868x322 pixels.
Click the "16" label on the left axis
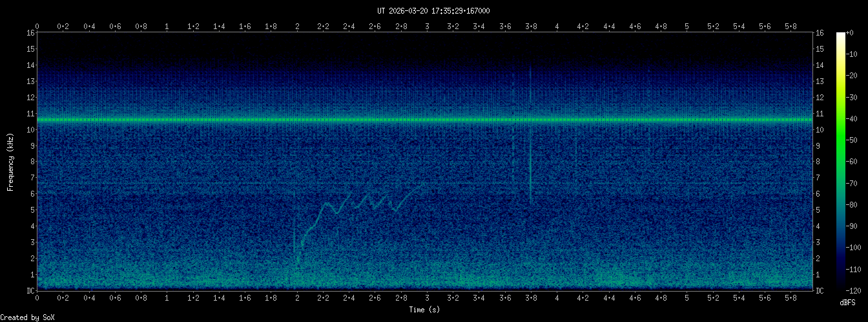click(x=30, y=33)
